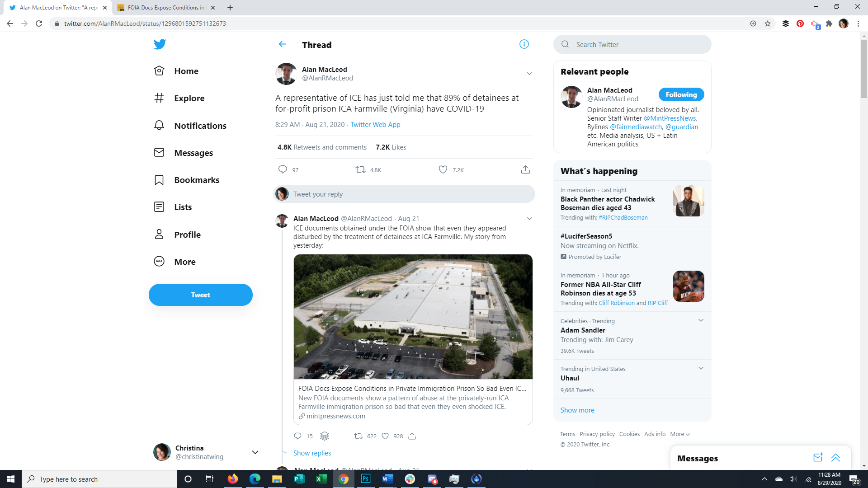
Task: Click the Show replies link
Action: [312, 453]
